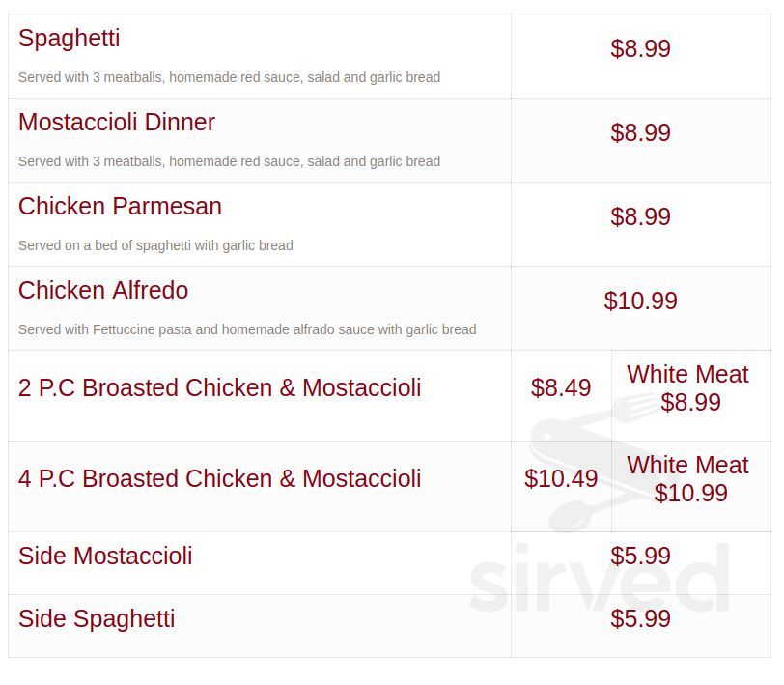Viewport: 784px width, 685px height.
Task: Click the Chicken Alfredo Fettuccine description
Action: [247, 329]
